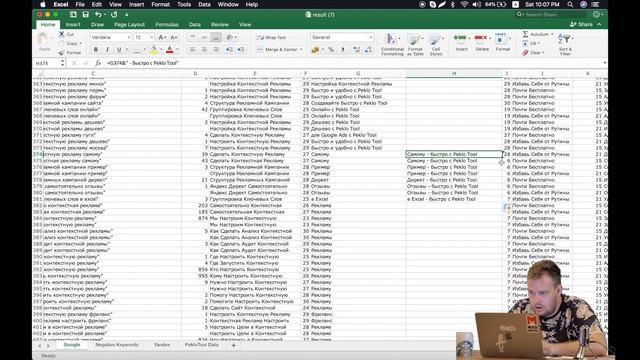Click the Name Box showing H374

pyautogui.click(x=47, y=63)
